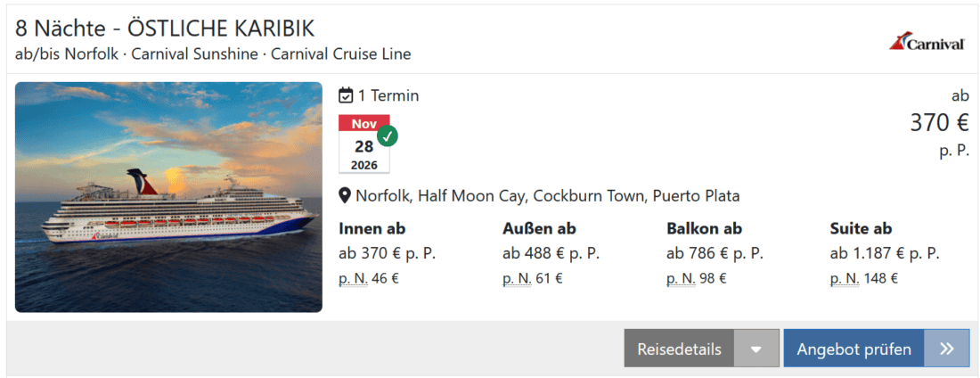Select the Suite ab 1.187 € price
980x378 pixels.
pos(884,253)
